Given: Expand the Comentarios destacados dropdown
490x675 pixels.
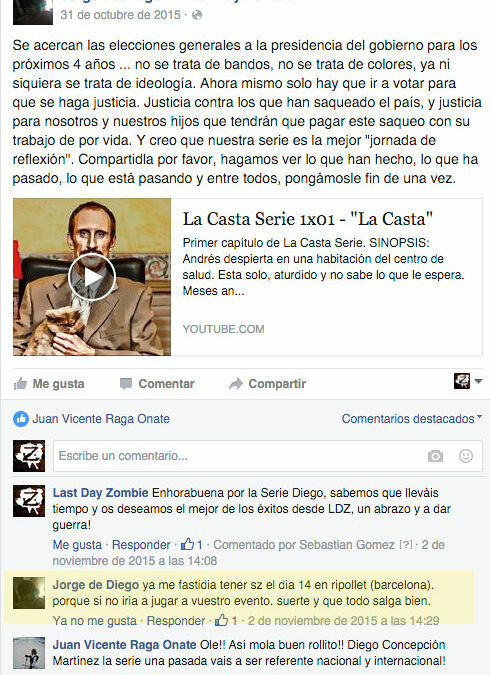Looking at the screenshot, I should (412, 418).
